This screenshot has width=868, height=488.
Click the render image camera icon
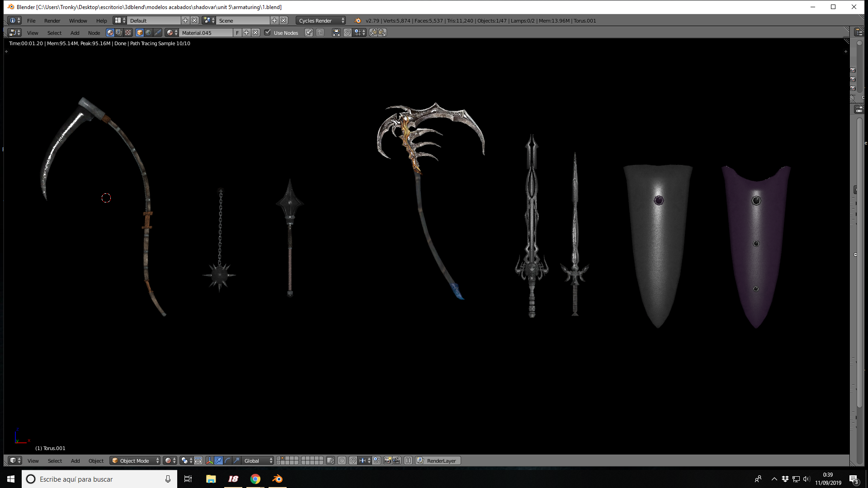click(x=387, y=460)
